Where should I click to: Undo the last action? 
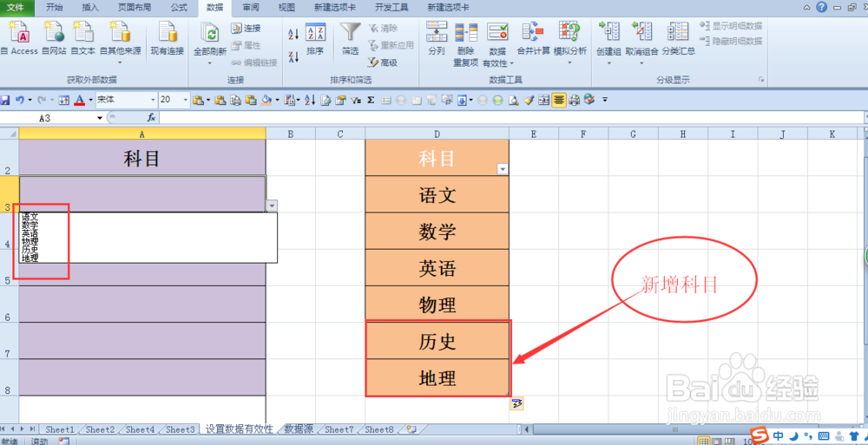pos(19,100)
